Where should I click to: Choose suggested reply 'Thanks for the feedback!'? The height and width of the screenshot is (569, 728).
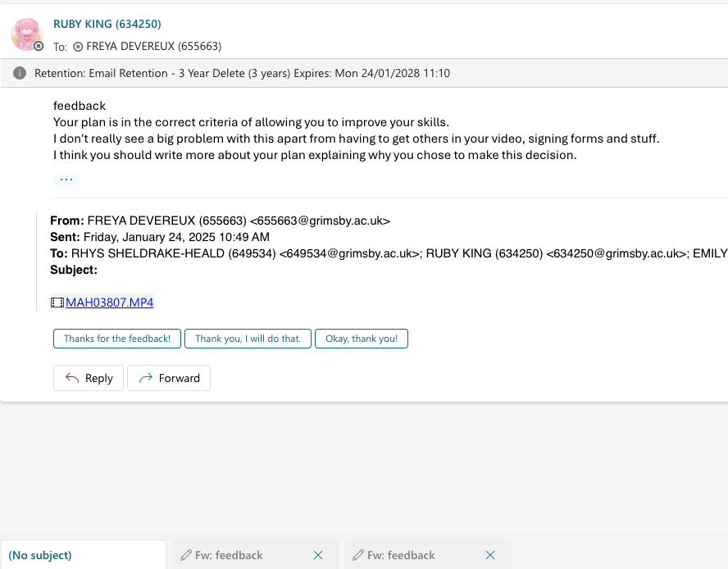[x=117, y=339]
